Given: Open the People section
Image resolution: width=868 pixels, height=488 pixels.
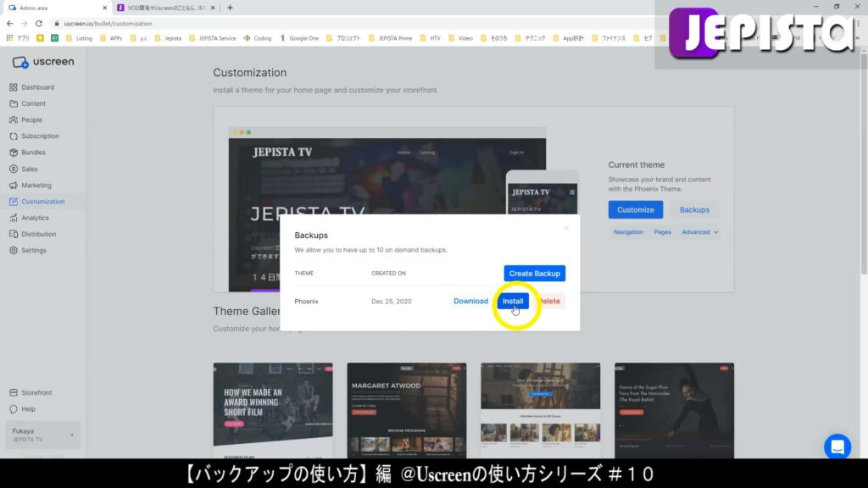Looking at the screenshot, I should point(31,119).
